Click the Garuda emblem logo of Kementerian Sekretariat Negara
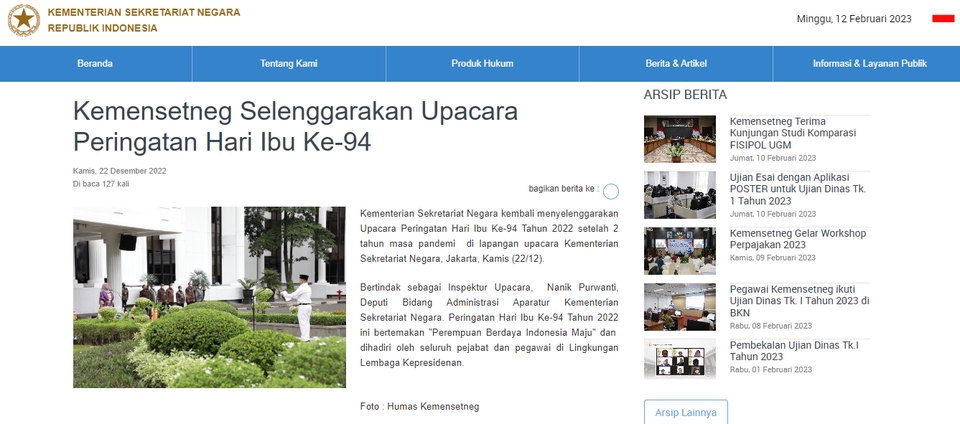 point(24,20)
